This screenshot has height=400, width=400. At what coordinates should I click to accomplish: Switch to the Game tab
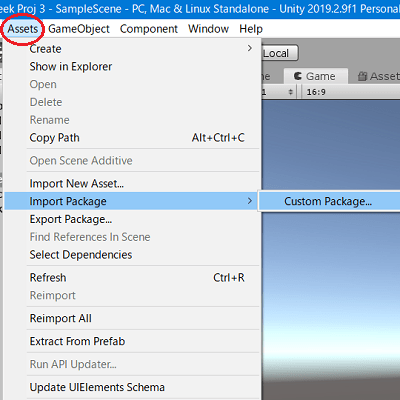315,76
